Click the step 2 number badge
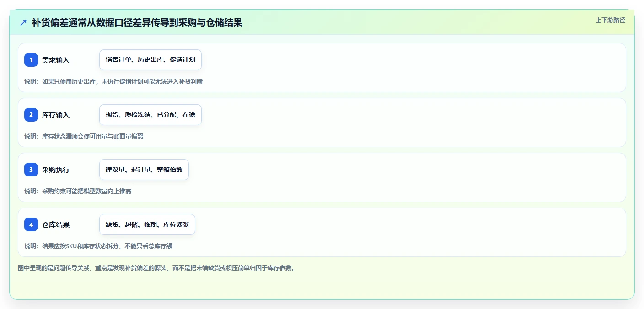 (x=31, y=115)
